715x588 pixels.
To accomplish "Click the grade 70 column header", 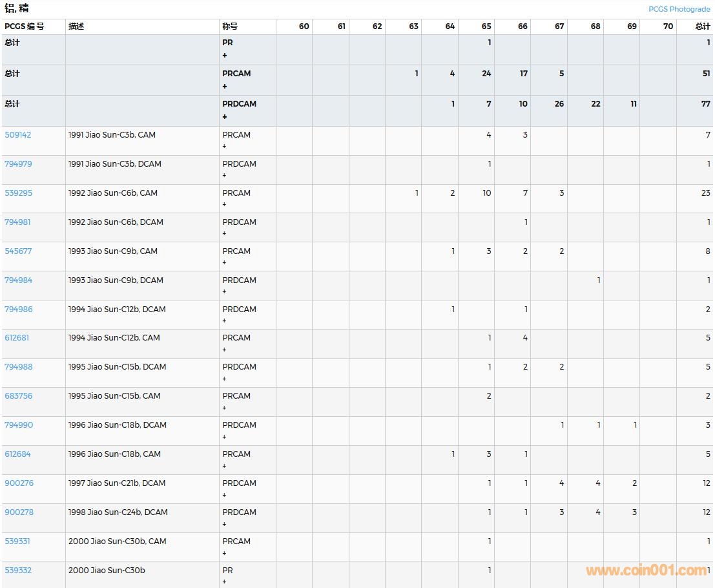I will click(668, 26).
